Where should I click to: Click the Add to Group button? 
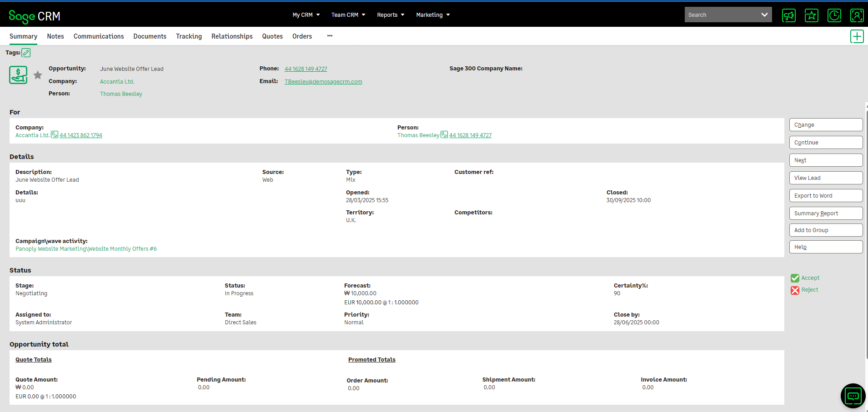(826, 230)
